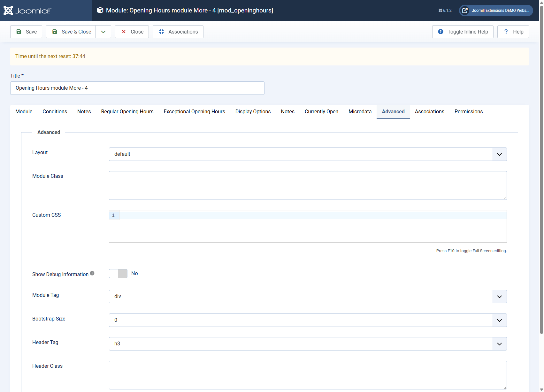Open the Header Tag dropdown
Viewport: 544px width, 392px height.
308,344
